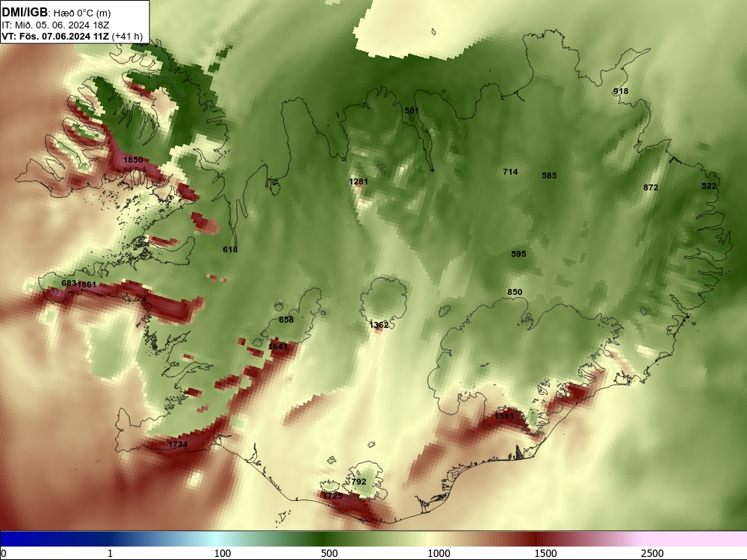This screenshot has width=747, height=560.
Task: Click the 595 height label
Action: click(519, 254)
